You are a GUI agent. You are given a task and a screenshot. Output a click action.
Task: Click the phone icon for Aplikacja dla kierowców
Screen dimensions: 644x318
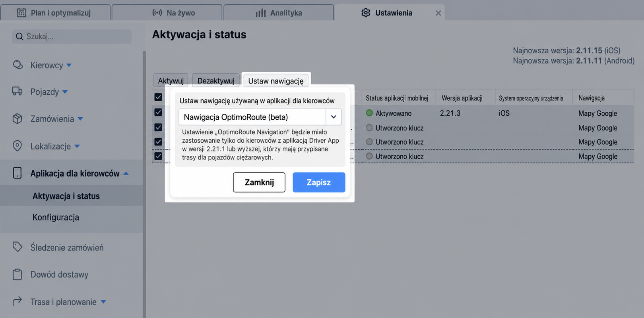click(17, 173)
